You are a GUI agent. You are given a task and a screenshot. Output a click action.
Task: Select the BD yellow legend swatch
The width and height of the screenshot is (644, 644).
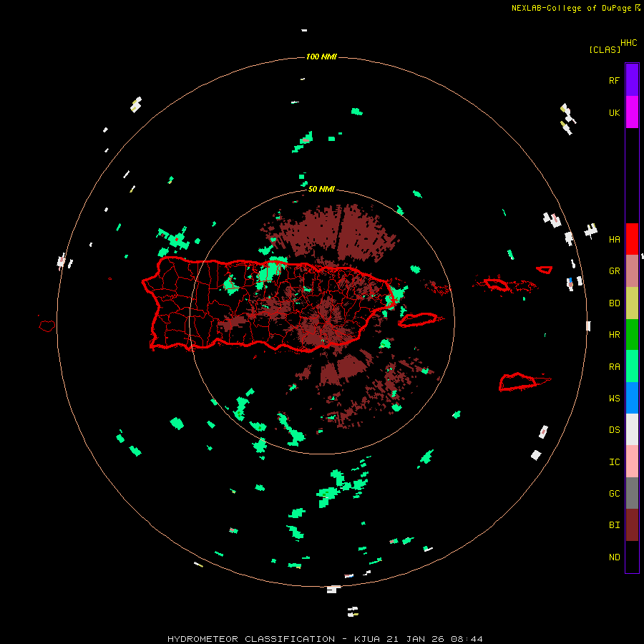632,303
